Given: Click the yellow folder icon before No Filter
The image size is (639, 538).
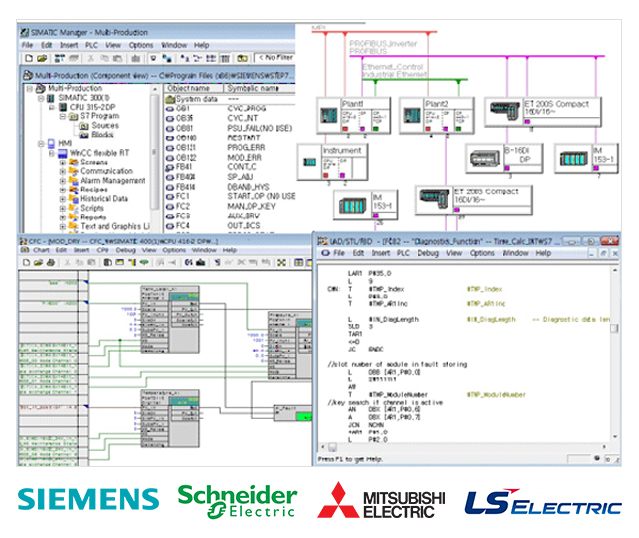Looking at the screenshot, I should tap(242, 58).
